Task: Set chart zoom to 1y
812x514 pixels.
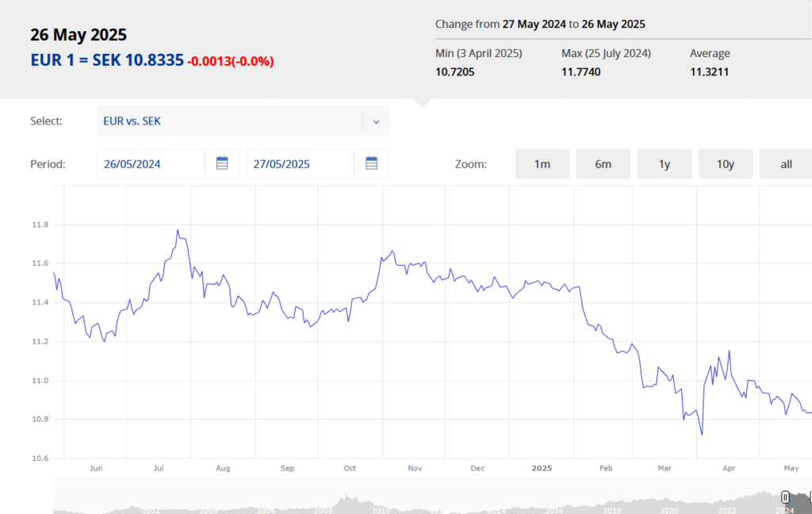Action: click(x=665, y=163)
